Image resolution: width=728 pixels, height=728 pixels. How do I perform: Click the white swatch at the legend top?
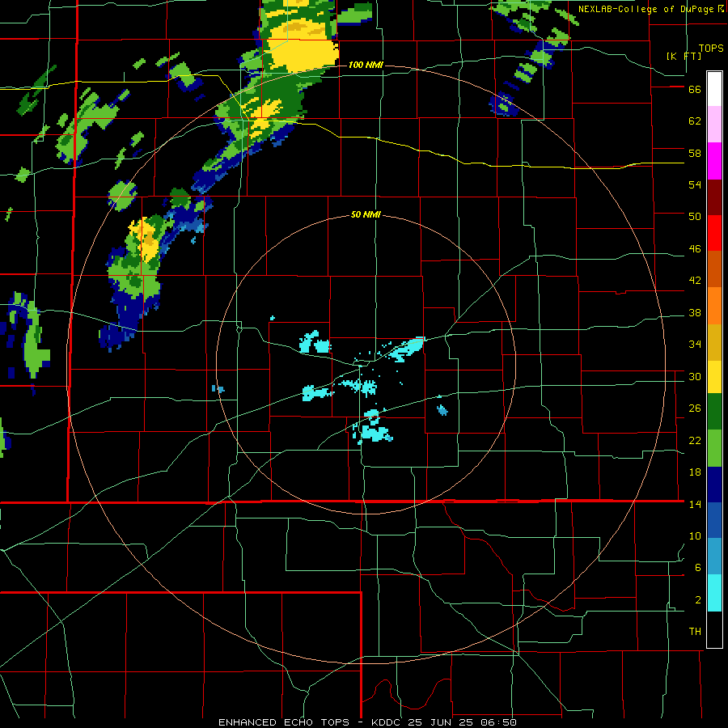714,89
